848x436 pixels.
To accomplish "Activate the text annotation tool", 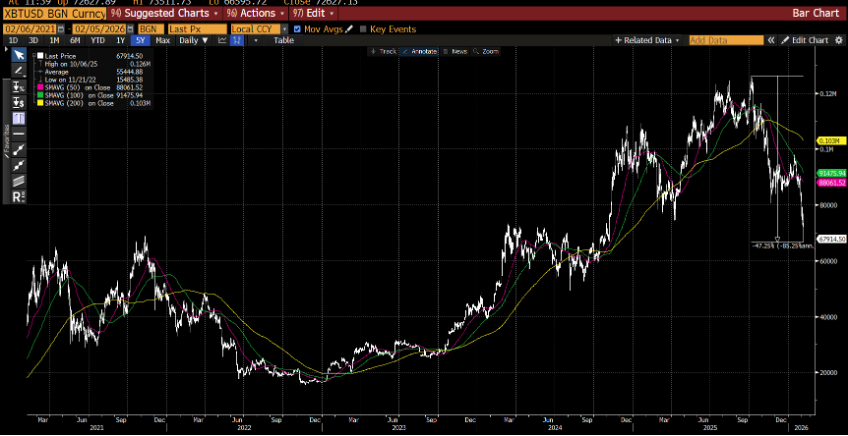I will point(18,117).
